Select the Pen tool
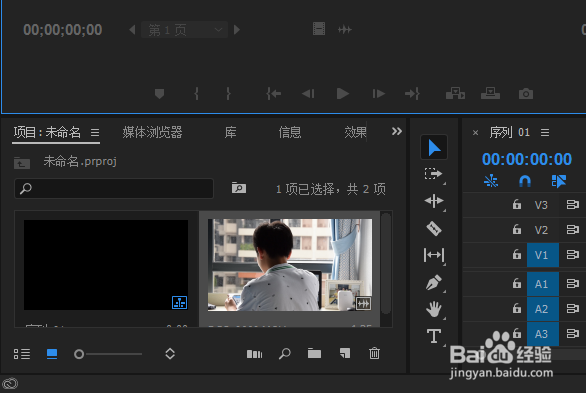Screen dimensions: 586x393 (434, 282)
